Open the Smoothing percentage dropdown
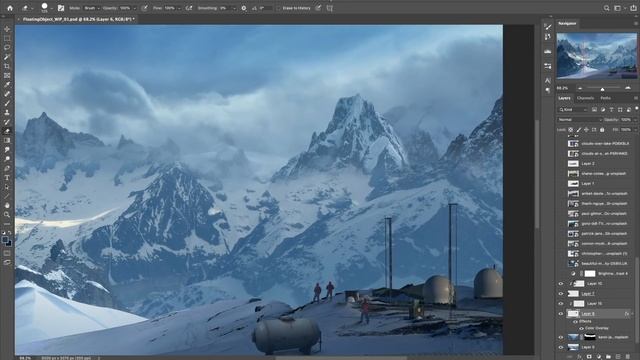640x360 pixels. point(227,8)
